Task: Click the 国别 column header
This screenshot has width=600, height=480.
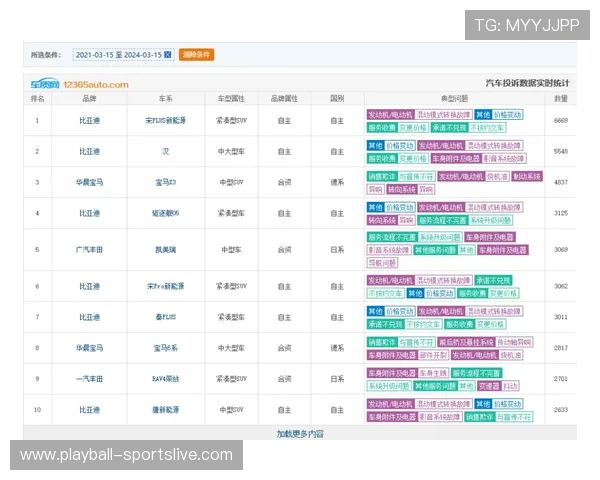Action: coord(337,99)
